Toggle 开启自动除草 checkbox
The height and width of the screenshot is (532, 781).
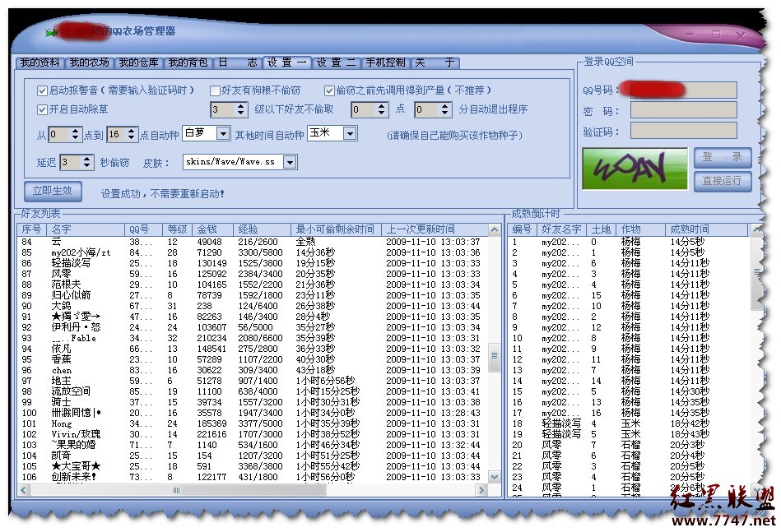42,109
